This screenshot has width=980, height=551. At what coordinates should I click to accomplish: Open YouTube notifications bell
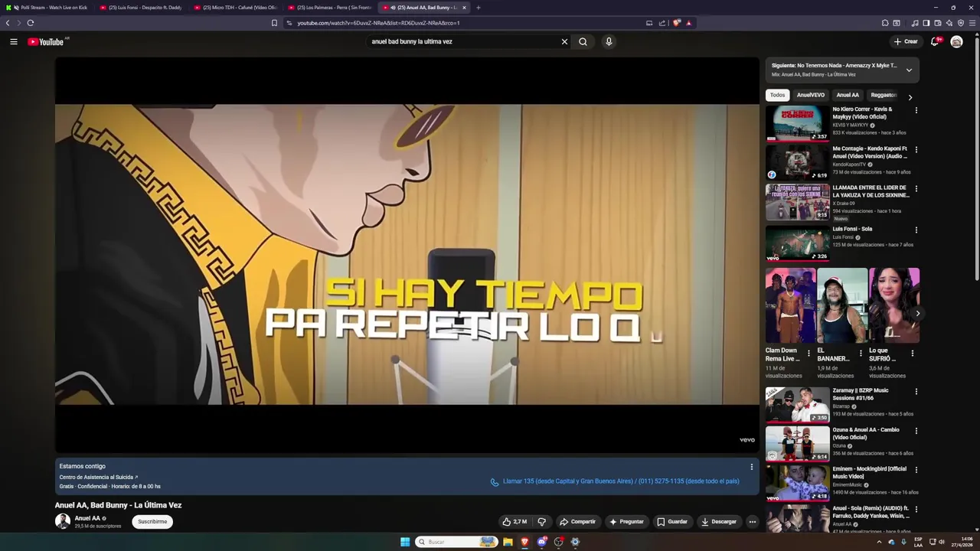935,41
